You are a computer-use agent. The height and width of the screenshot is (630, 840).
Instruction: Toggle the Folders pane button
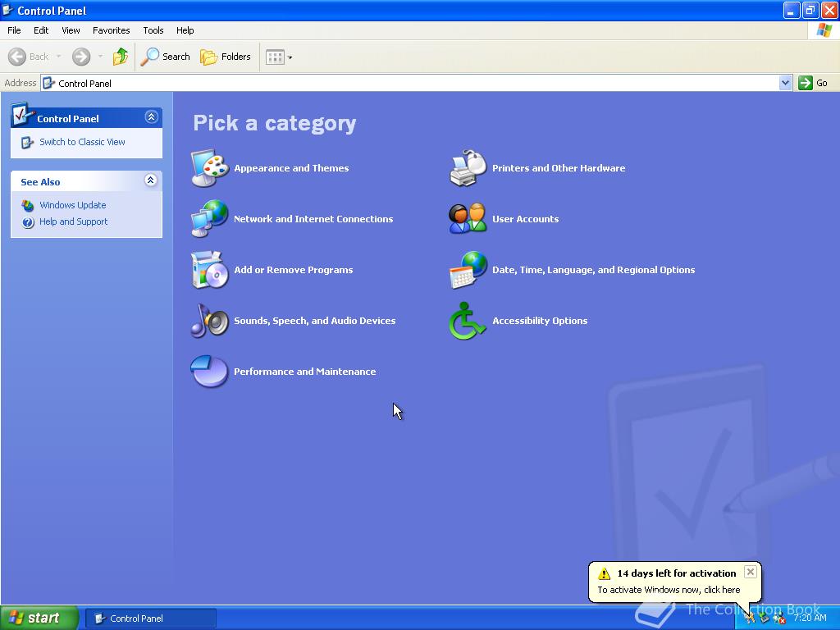pos(226,57)
